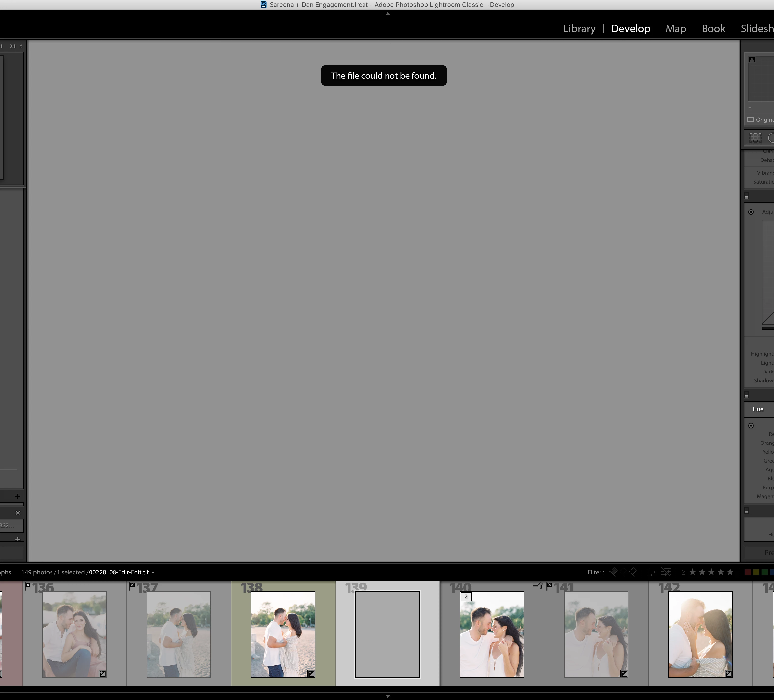Switch to the Library module
The width and height of the screenshot is (774, 700).
point(579,29)
